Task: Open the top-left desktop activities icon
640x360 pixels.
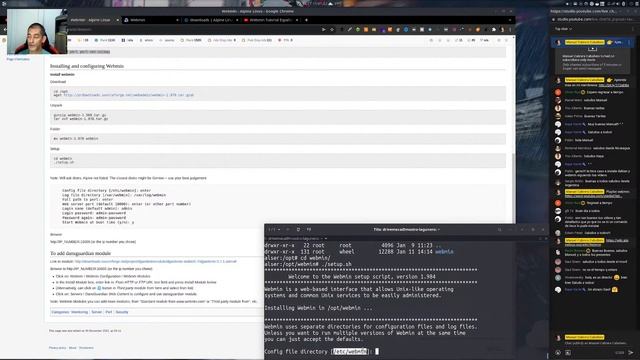Action: pos(4,3)
